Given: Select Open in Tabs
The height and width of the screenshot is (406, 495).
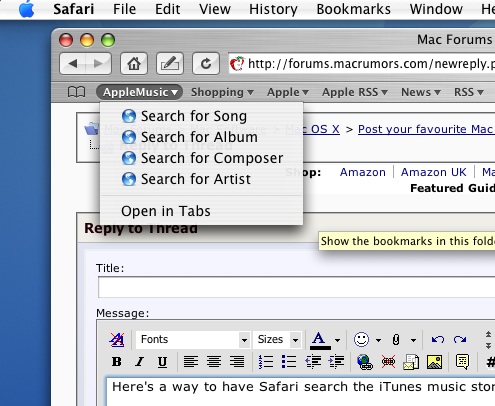Looking at the screenshot, I should 201,211.
